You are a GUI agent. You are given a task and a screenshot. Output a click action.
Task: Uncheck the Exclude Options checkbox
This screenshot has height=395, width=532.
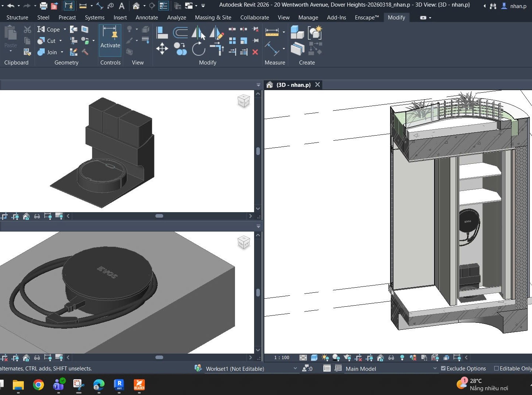click(443, 368)
